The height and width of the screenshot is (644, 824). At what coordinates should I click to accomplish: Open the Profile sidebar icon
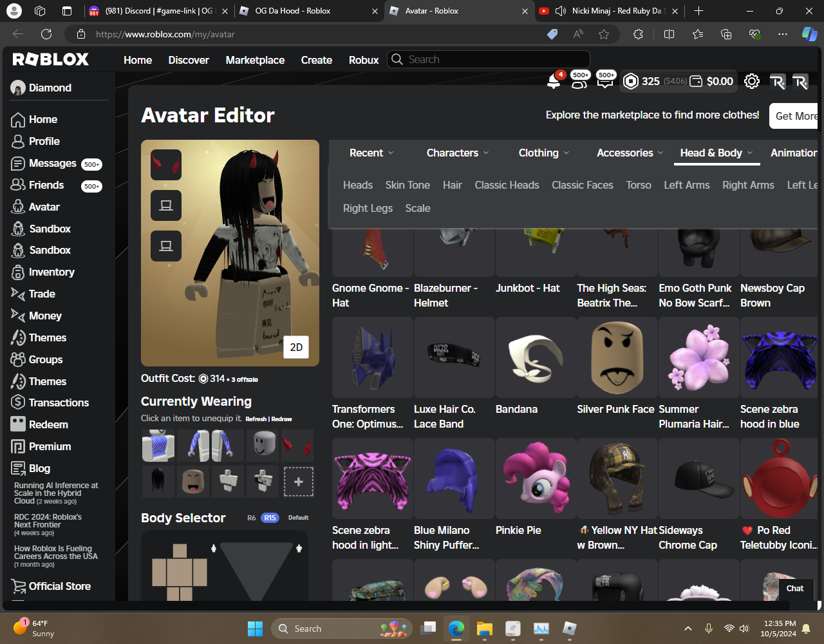coord(18,142)
